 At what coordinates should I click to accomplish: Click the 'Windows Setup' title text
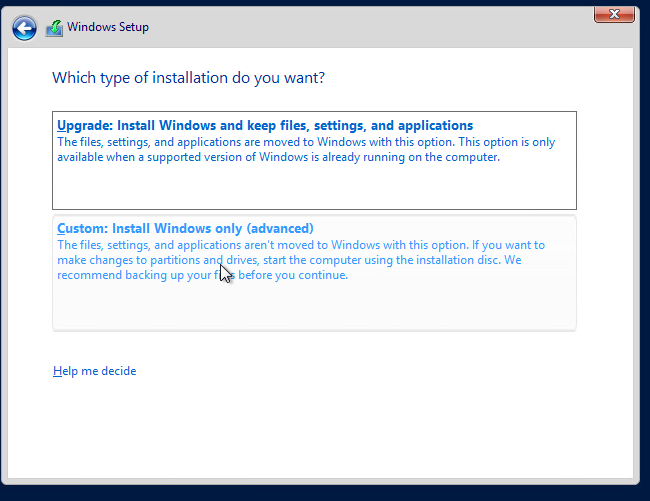coord(108,27)
